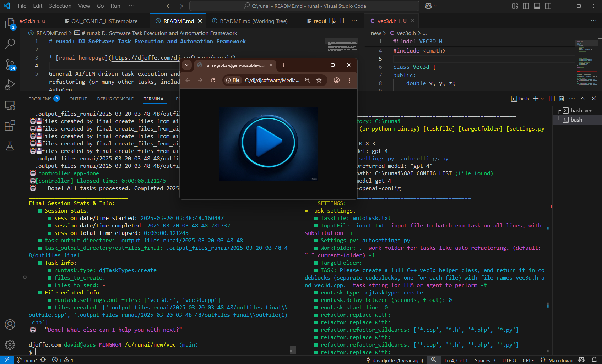Open the Extensions view
Viewport: 602px width, 364px height.
click(10, 126)
